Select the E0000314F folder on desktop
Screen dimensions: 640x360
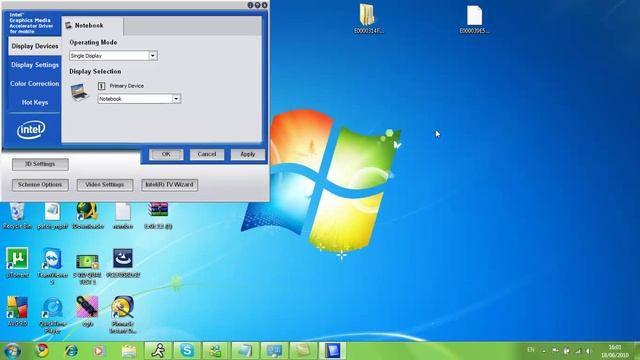point(368,18)
